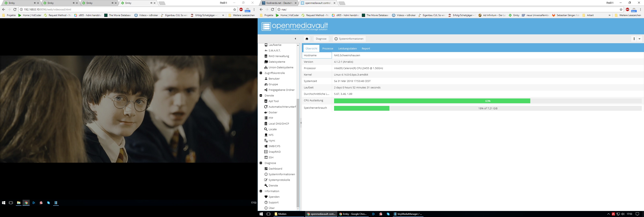644x217 pixels.
Task: Click the Diagnose breadcrumb button
Action: (321, 39)
